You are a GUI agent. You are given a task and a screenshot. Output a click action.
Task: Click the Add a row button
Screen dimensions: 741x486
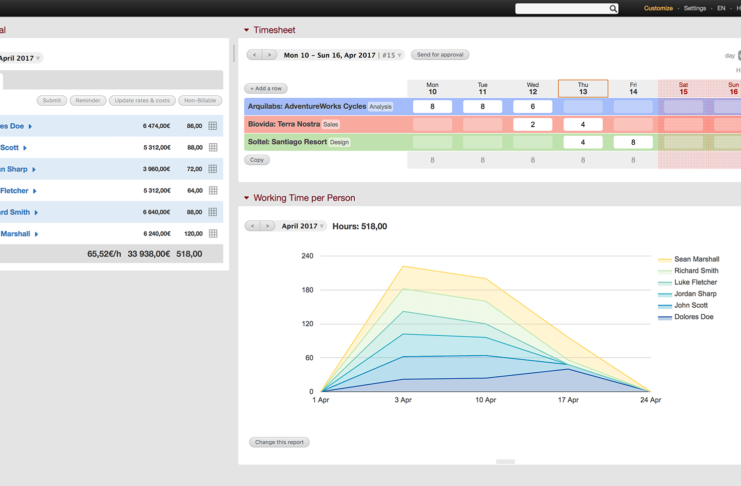pyautogui.click(x=266, y=88)
